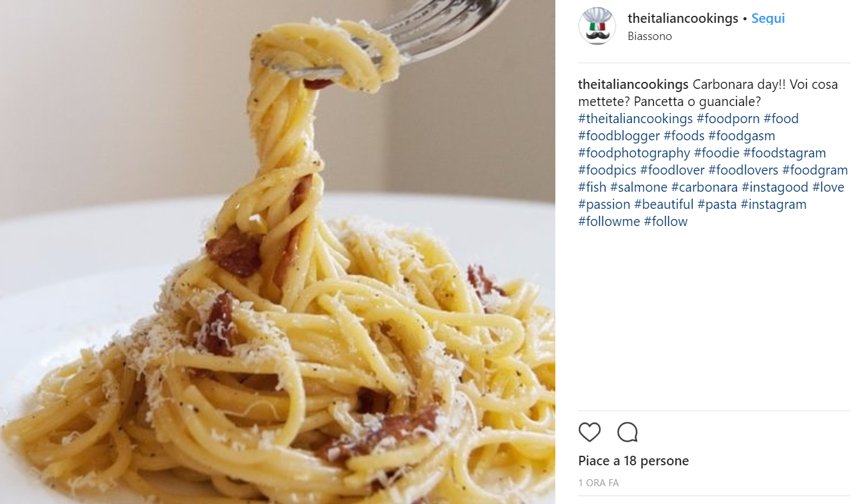Open the #carbonara hashtag
The image size is (860, 504).
click(x=705, y=187)
